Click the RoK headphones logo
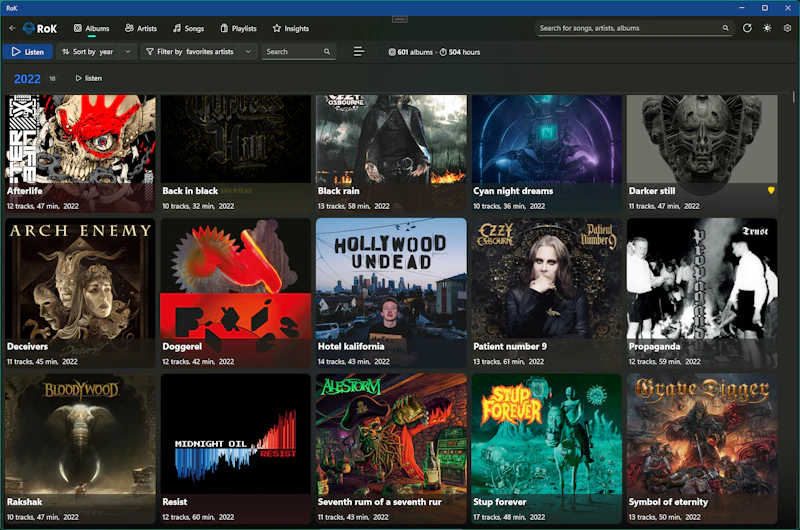 click(x=29, y=29)
